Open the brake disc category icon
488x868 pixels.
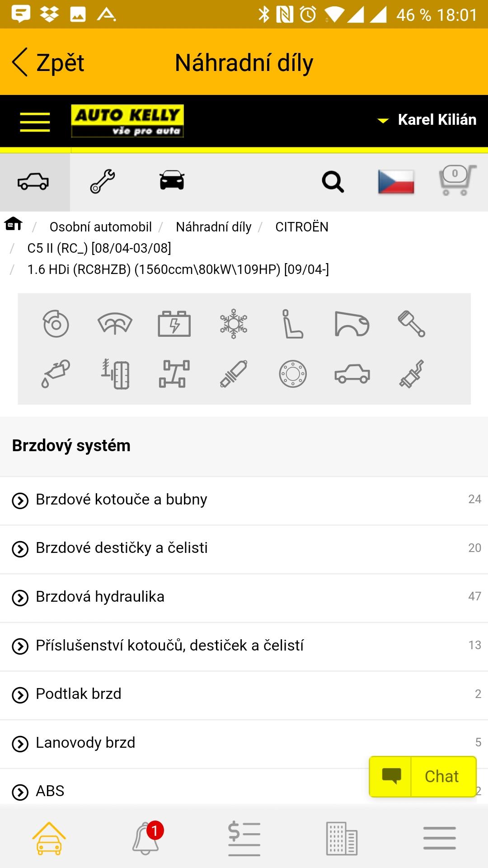(x=56, y=324)
